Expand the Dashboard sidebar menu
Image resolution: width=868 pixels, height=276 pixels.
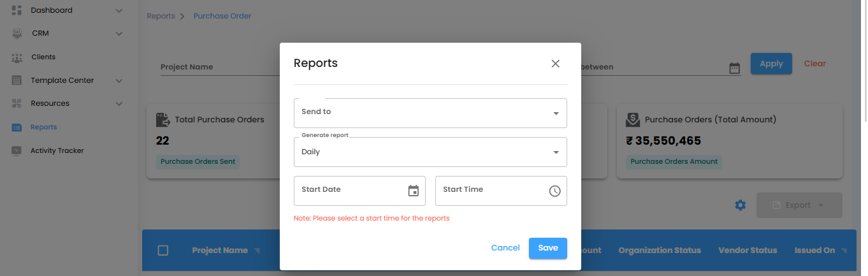click(119, 10)
